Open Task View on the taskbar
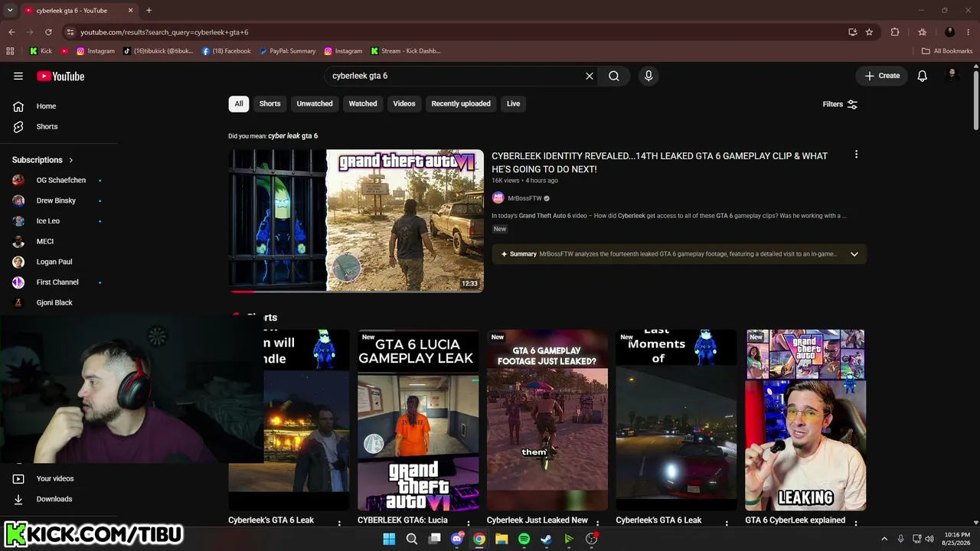980x551 pixels. tap(434, 539)
